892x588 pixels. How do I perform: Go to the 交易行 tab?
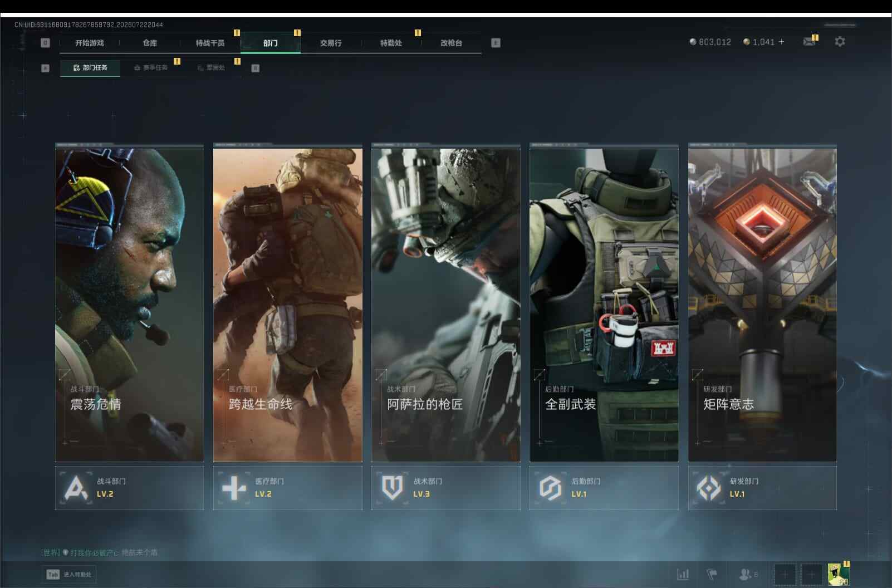[x=331, y=43]
